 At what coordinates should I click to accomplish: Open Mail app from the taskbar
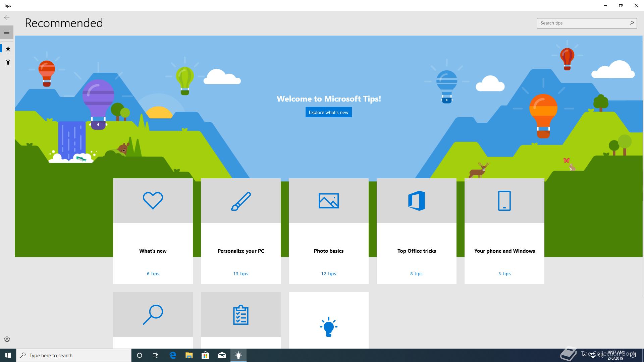(222, 355)
